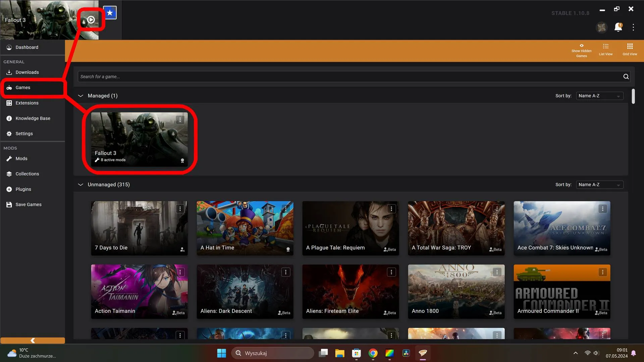
Task: Select the A Hat in Time game card
Action: [x=245, y=228]
